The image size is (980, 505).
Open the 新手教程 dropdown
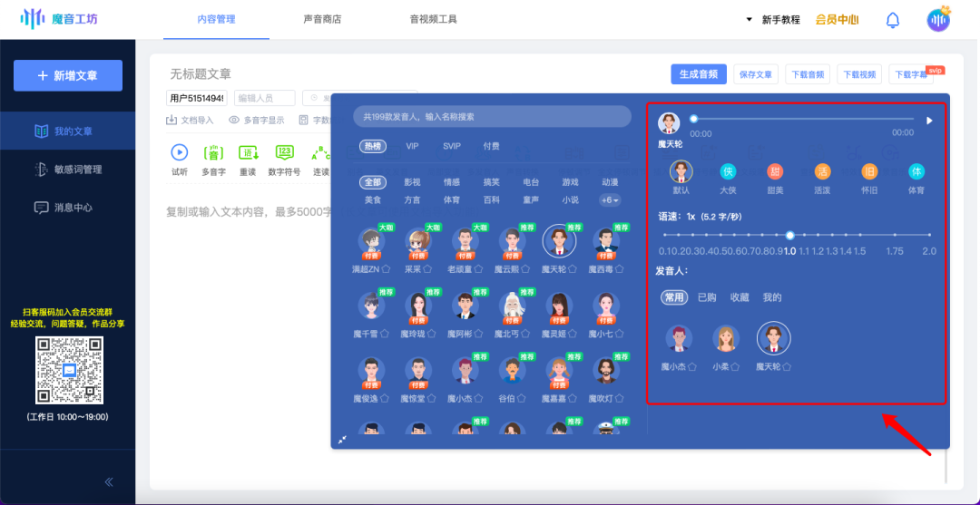click(774, 19)
